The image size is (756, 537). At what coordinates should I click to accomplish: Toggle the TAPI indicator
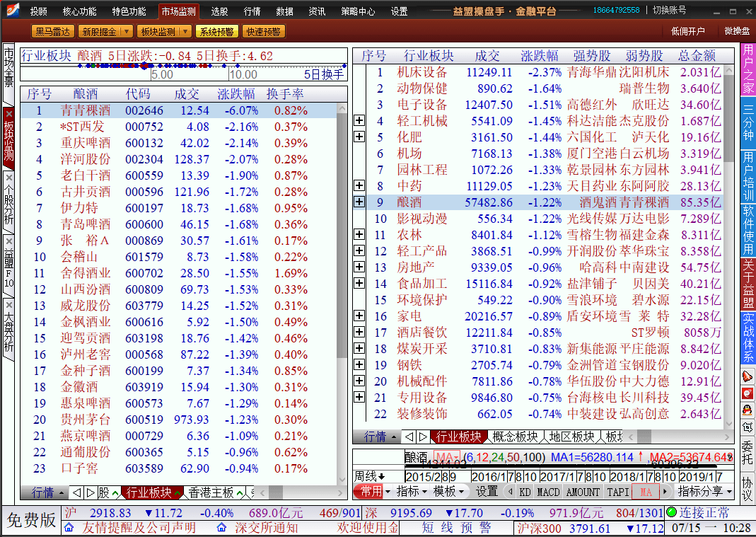tap(617, 492)
